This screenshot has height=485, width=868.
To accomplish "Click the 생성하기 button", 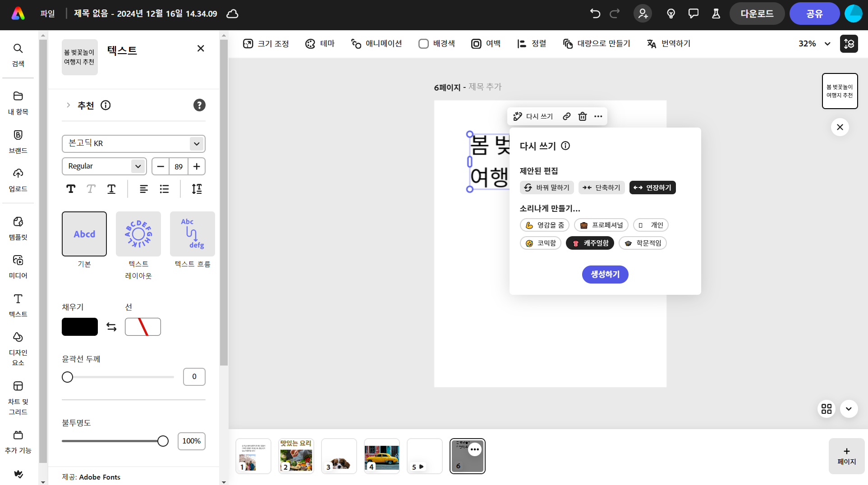I will click(x=605, y=275).
